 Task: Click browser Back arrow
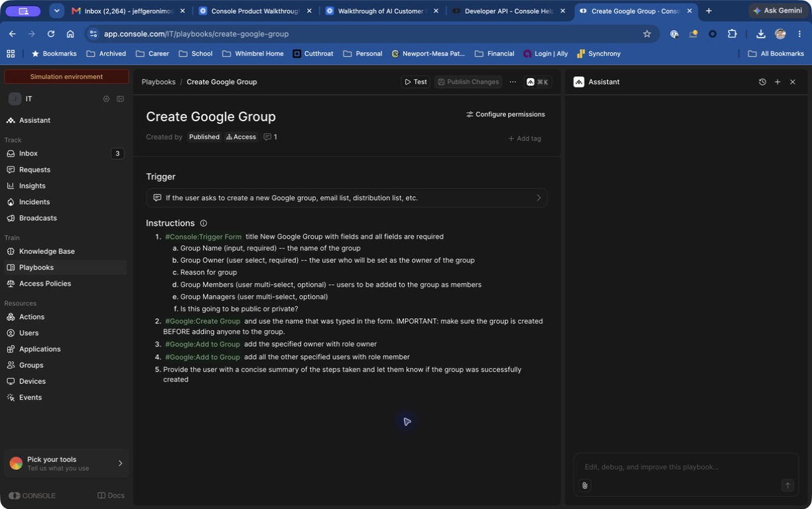click(x=12, y=34)
